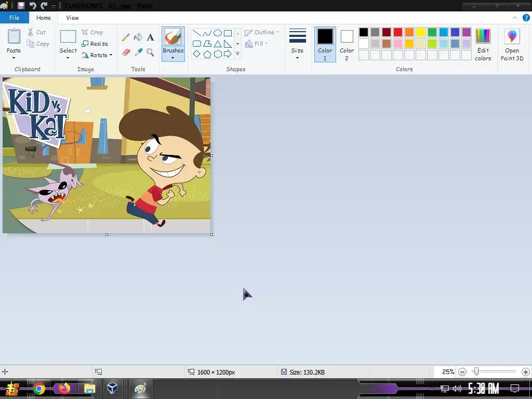Click the Kid vs Kat canvas image
The height and width of the screenshot is (399, 532).
(x=107, y=155)
